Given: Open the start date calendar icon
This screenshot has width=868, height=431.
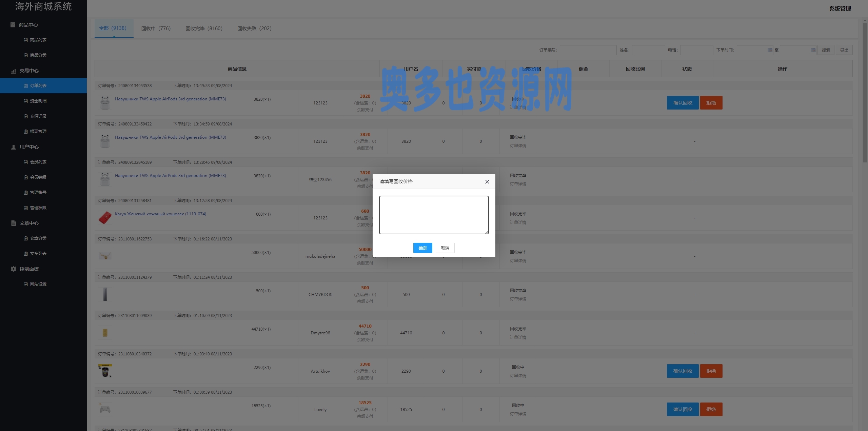Looking at the screenshot, I should tap(770, 50).
